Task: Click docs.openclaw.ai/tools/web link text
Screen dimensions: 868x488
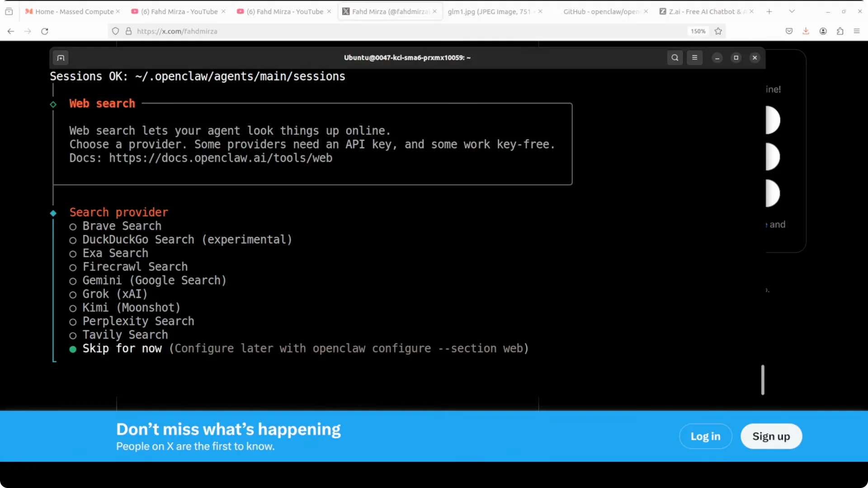Action: 221,158
